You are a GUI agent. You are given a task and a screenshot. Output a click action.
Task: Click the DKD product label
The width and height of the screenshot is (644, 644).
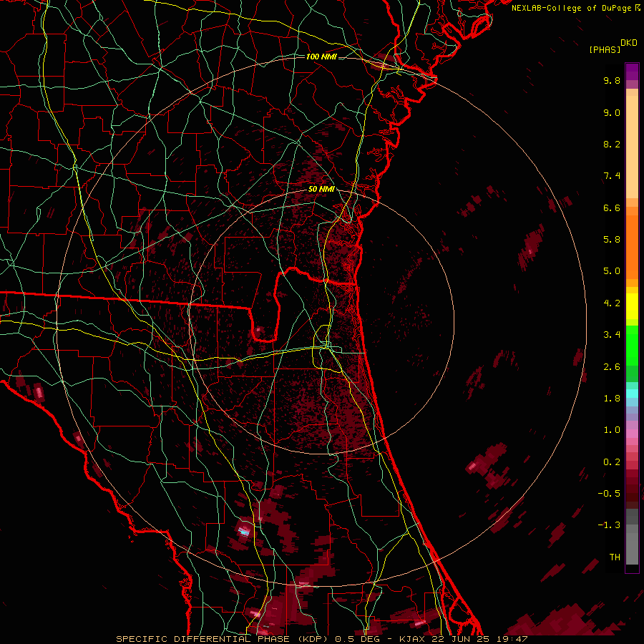(629, 43)
